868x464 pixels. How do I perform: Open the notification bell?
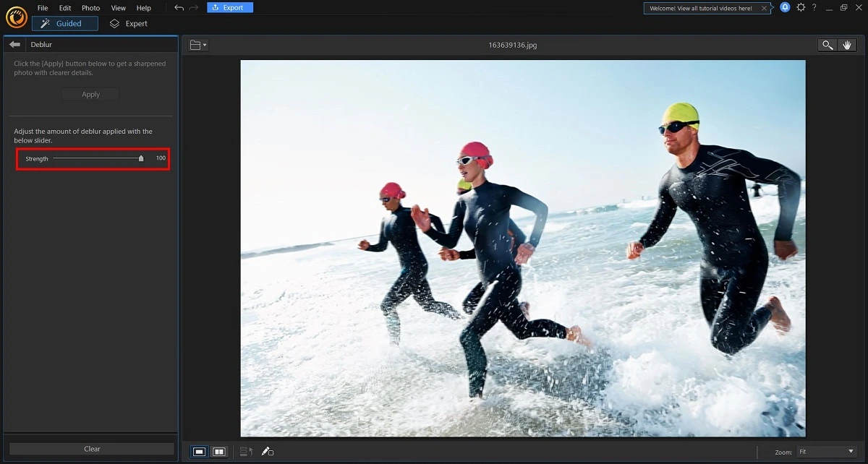[x=785, y=8]
